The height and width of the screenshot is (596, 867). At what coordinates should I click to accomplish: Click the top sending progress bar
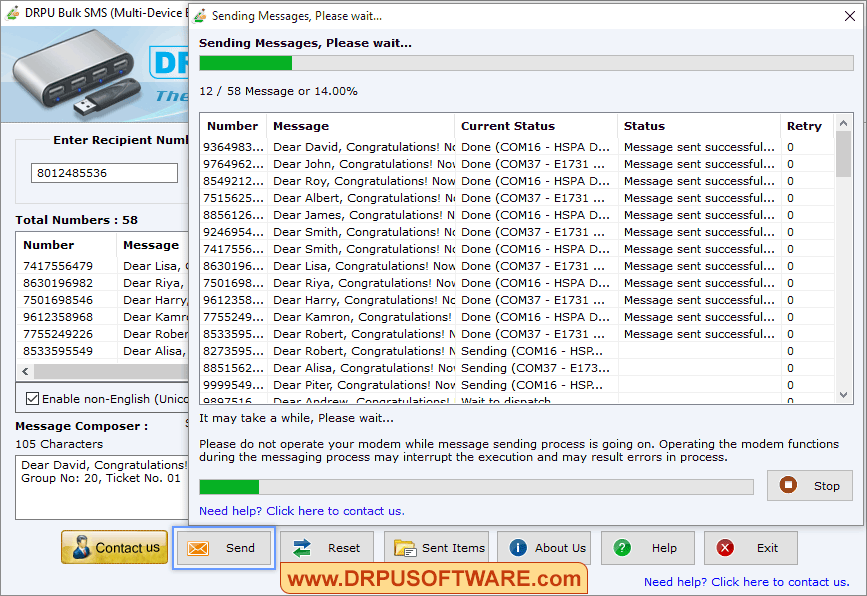pos(526,62)
